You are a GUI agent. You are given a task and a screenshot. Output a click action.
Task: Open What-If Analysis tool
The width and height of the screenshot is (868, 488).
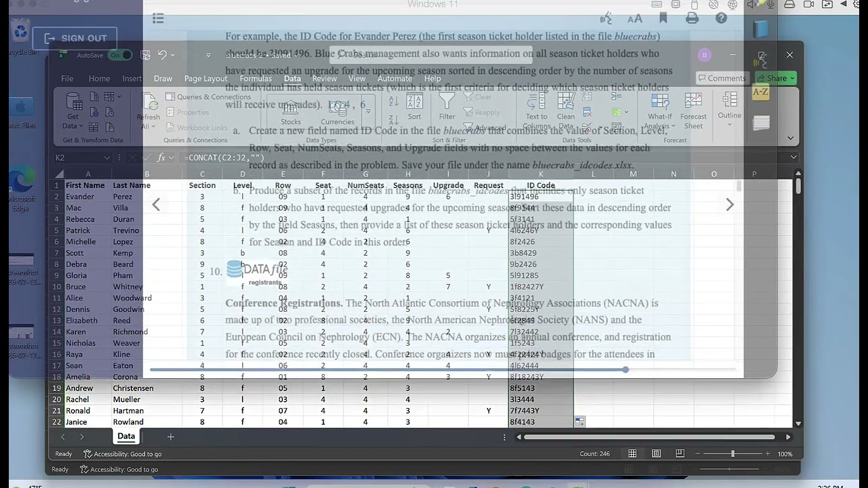click(659, 111)
